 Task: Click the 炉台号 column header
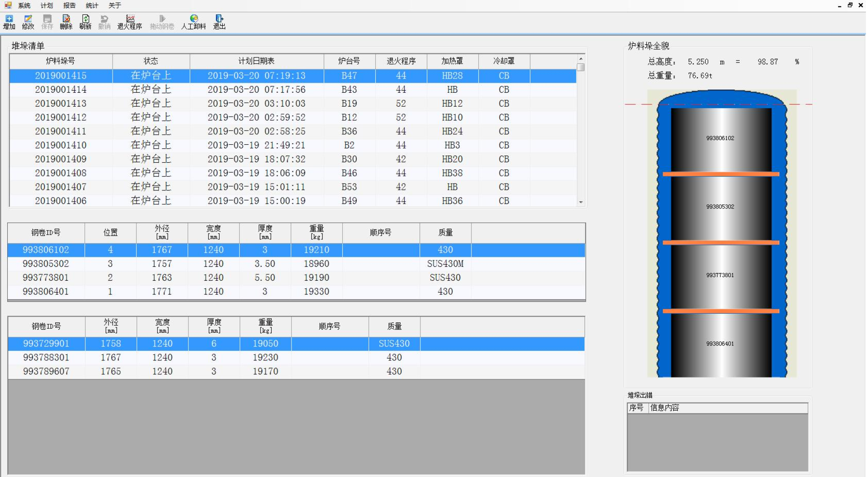pyautogui.click(x=349, y=61)
